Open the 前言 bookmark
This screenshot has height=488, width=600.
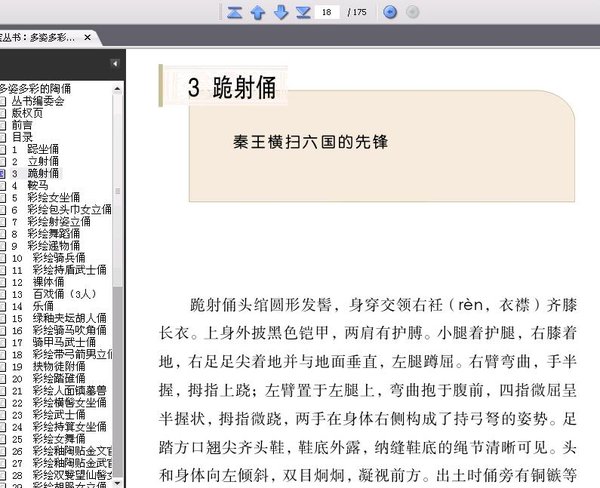tap(22, 125)
